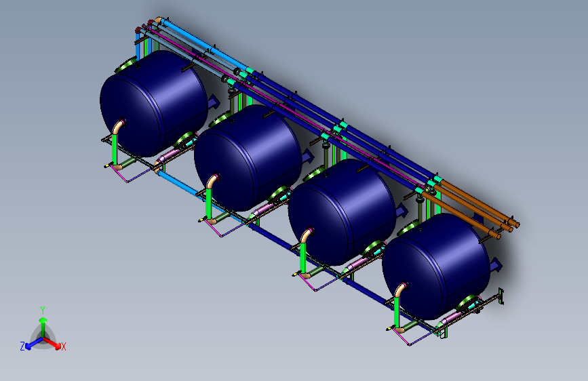Click the blue Z axis of the orientation triad
Screen dimensions: 588x381
pos(34,343)
